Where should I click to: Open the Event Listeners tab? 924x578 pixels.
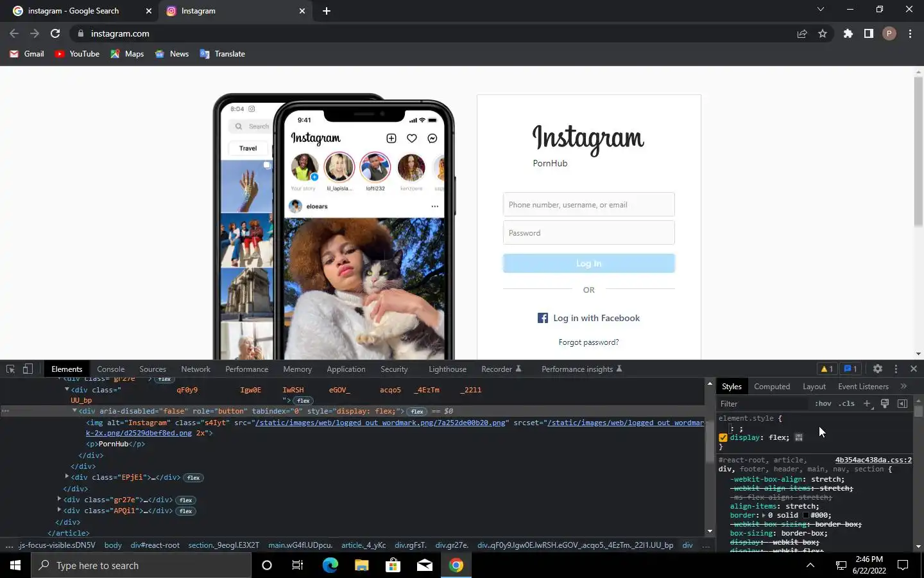click(863, 386)
